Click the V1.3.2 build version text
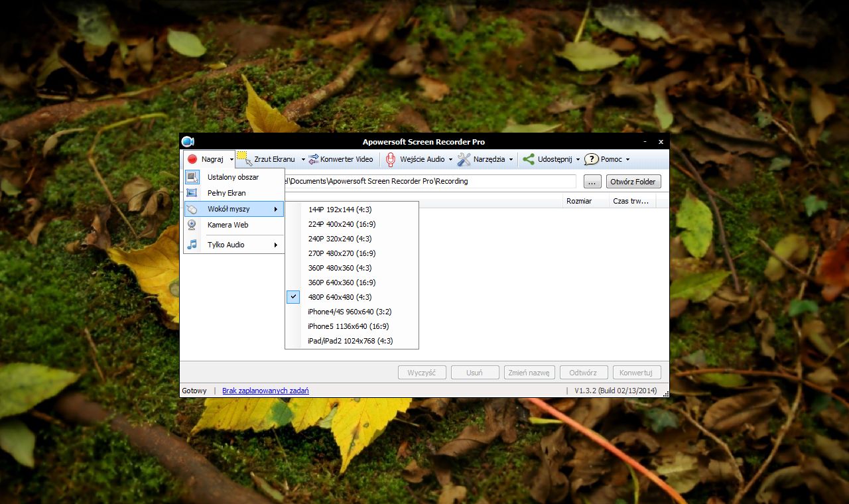Screen dimensions: 849x504 616,391
